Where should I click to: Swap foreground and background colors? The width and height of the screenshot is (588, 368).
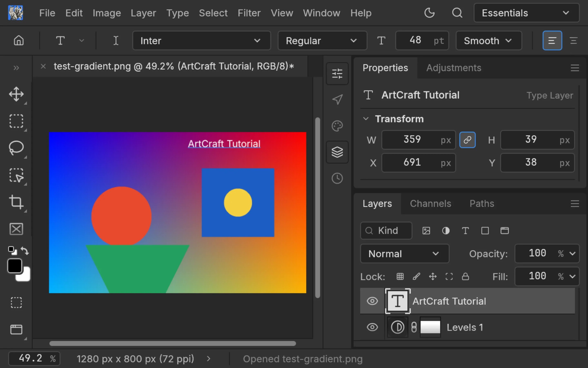pos(25,251)
